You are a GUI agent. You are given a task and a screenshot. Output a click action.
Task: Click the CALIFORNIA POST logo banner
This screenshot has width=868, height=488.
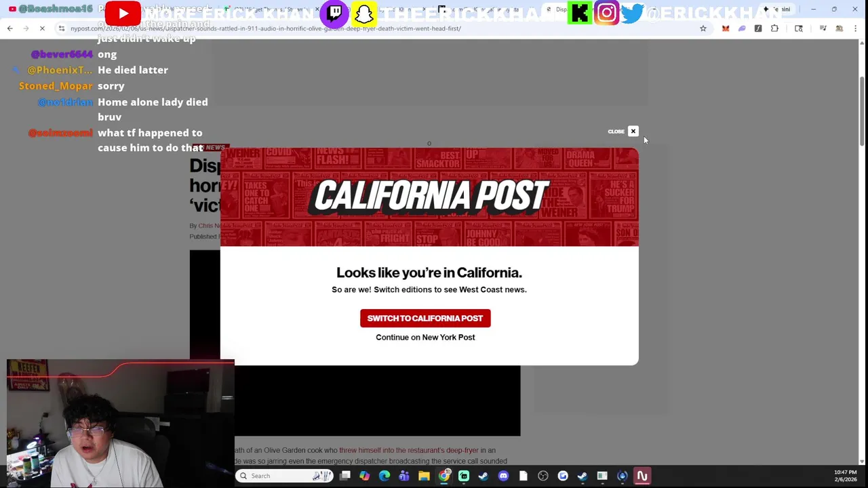pos(429,196)
